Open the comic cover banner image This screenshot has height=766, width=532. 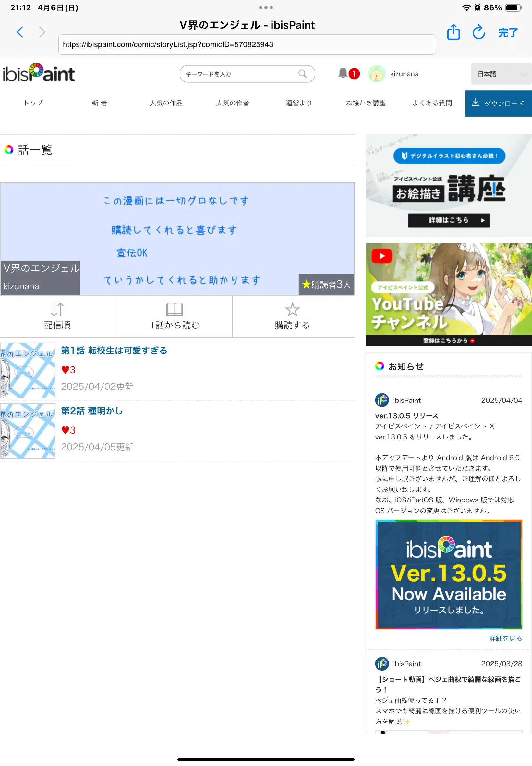click(177, 239)
